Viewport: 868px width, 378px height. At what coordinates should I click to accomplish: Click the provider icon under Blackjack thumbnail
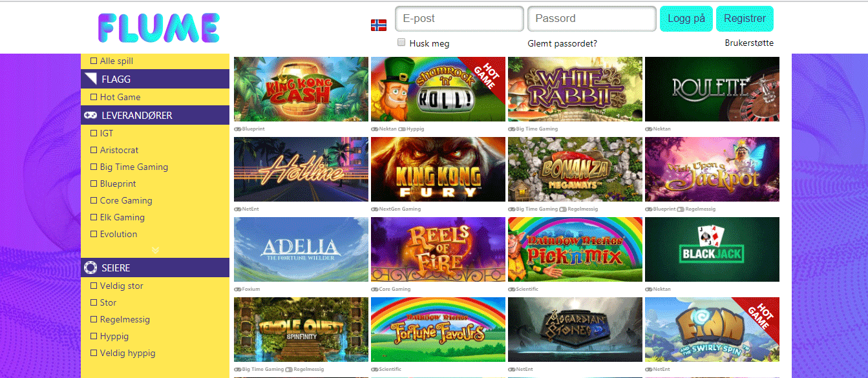(x=649, y=289)
